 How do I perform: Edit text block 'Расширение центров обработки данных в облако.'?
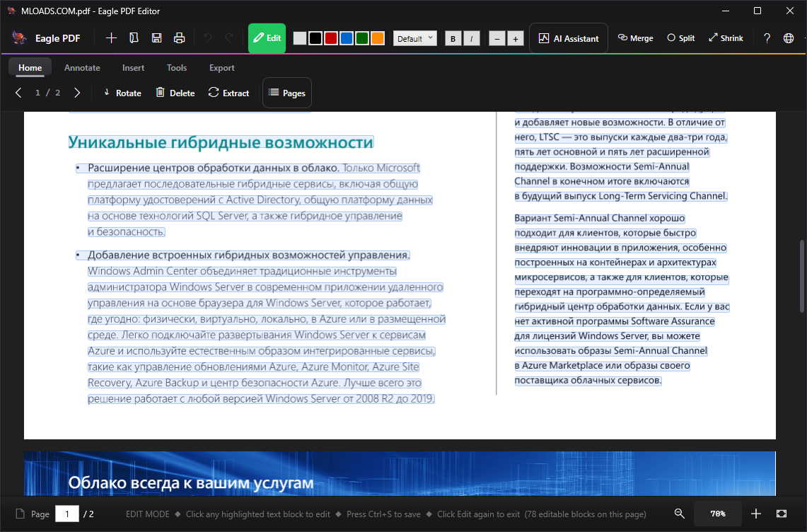(213, 168)
